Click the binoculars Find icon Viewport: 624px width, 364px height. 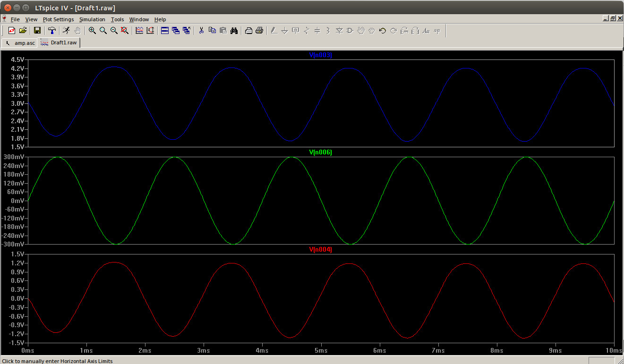pyautogui.click(x=234, y=31)
